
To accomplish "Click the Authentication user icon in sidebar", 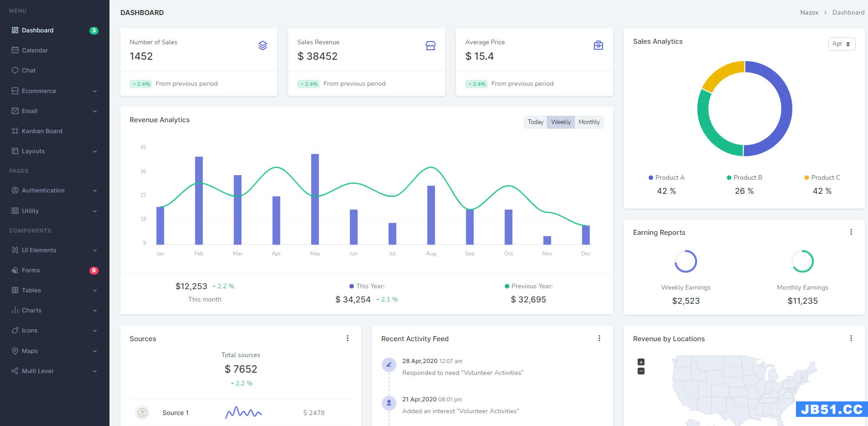I will point(15,190).
